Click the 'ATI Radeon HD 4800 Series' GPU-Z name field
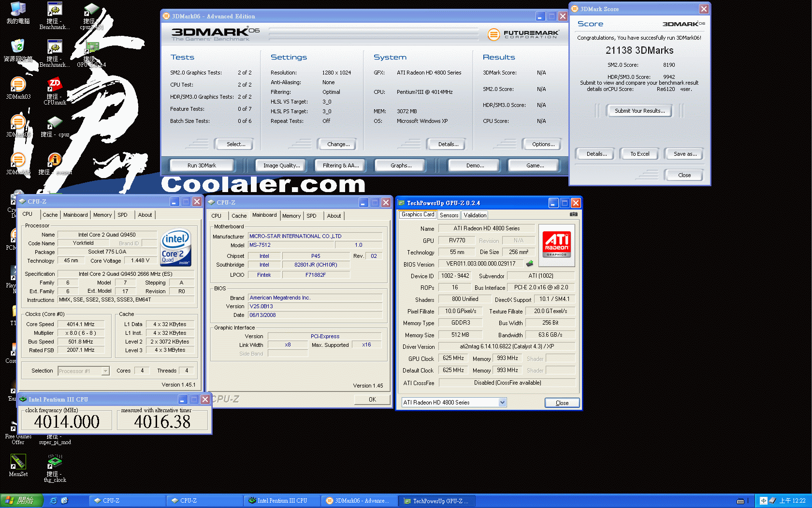 pos(487,228)
